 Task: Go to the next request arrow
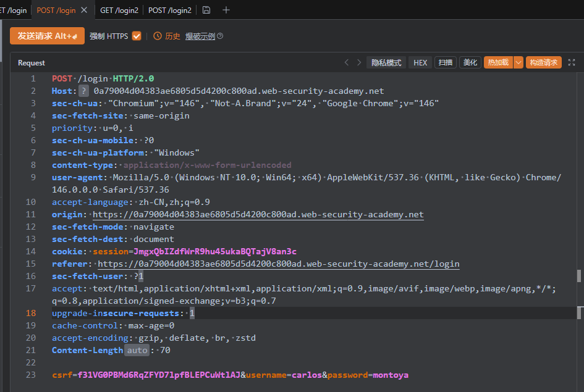coord(359,62)
